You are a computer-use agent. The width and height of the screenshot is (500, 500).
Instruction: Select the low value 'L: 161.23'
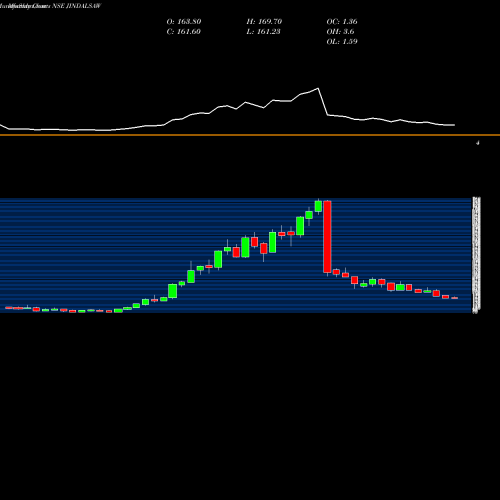click(263, 31)
